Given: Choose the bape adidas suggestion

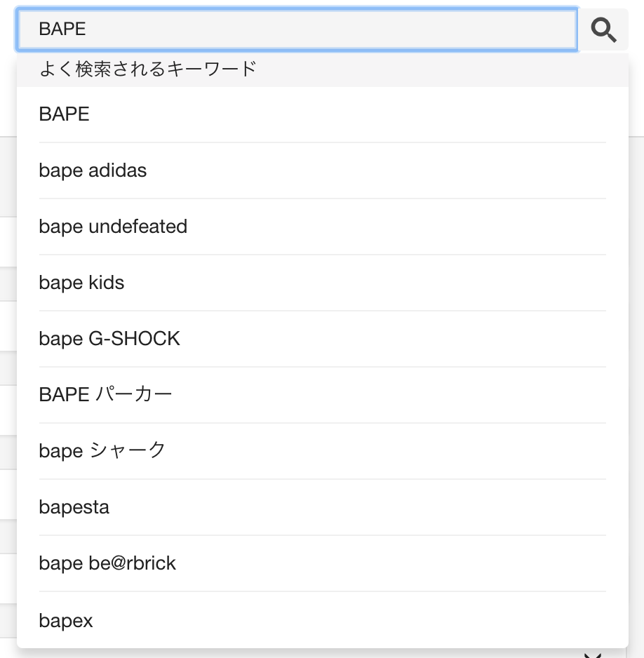Looking at the screenshot, I should point(322,170).
